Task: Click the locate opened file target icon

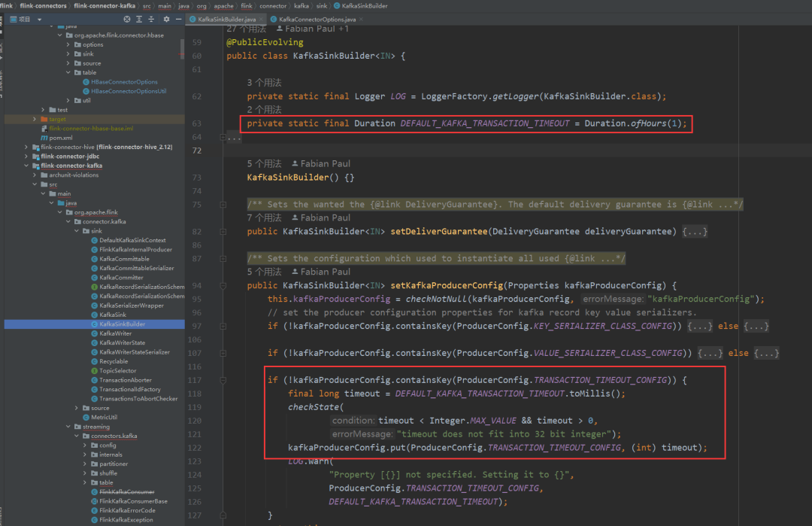Action: 126,19
